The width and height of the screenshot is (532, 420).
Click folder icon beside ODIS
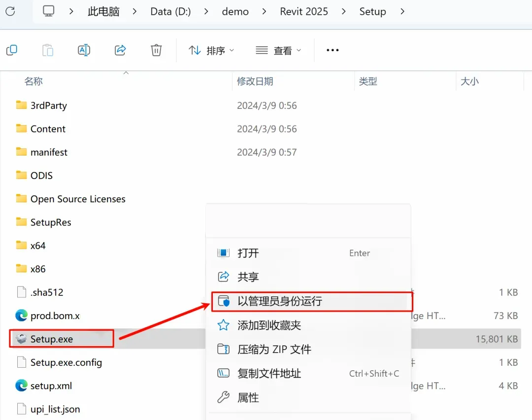coord(21,175)
